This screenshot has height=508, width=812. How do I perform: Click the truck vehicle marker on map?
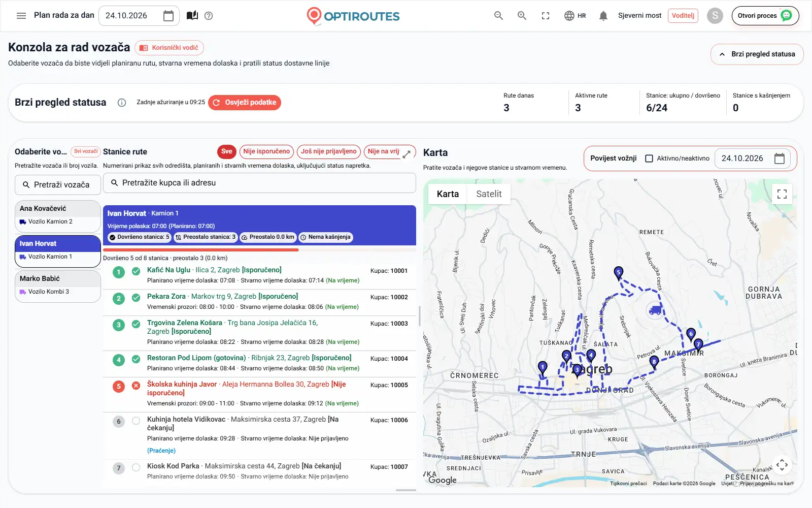pos(655,309)
